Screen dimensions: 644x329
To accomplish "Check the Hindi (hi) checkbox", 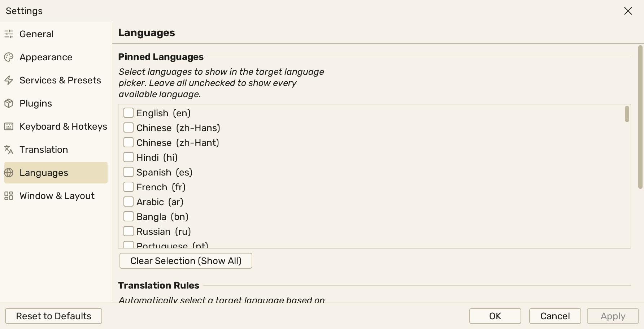I will coord(129,157).
